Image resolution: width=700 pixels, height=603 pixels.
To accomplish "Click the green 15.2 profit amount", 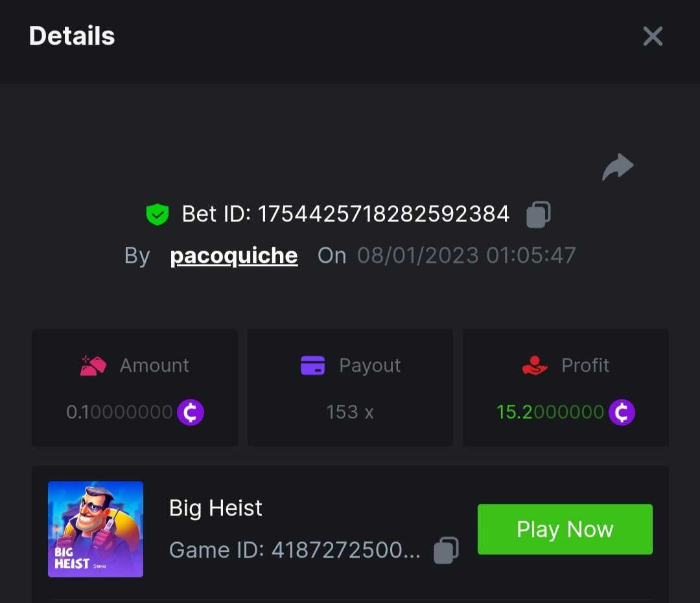I will pos(550,412).
